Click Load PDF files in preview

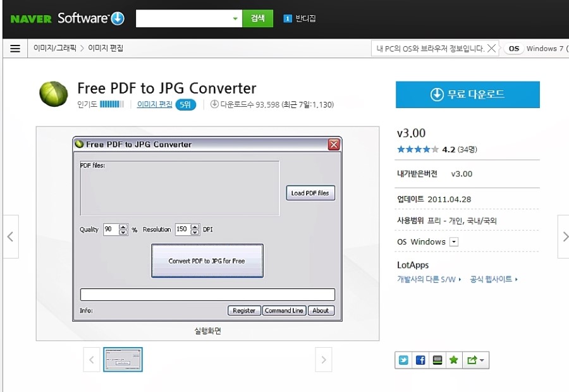coord(310,193)
